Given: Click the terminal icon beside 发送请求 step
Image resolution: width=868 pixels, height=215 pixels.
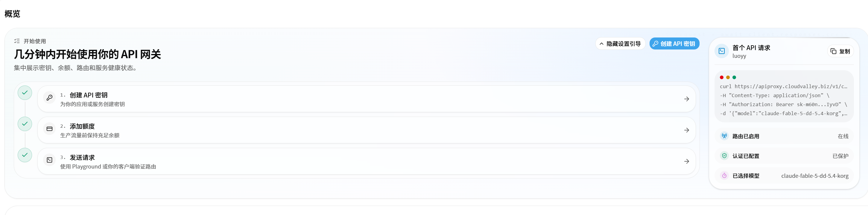Looking at the screenshot, I should pyautogui.click(x=50, y=160).
